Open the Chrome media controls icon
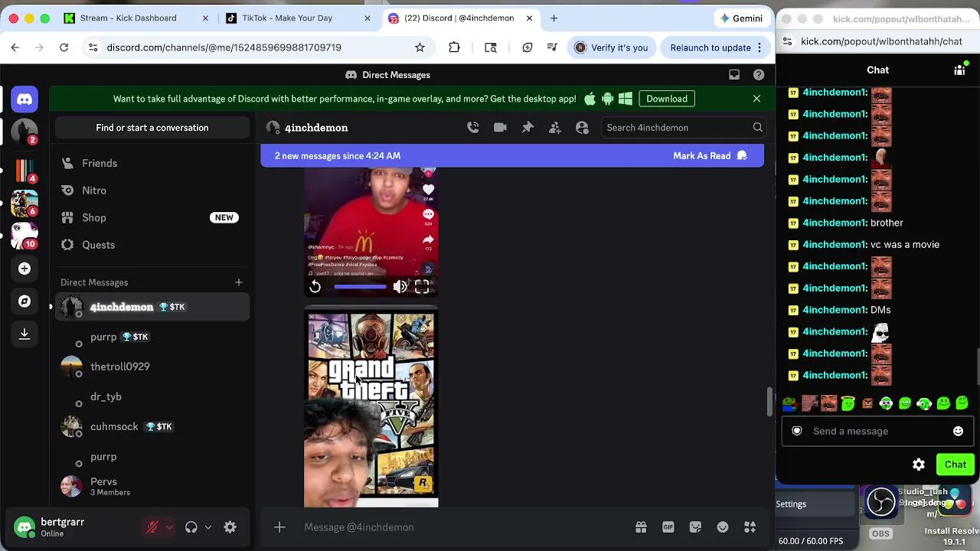 pyautogui.click(x=552, y=47)
